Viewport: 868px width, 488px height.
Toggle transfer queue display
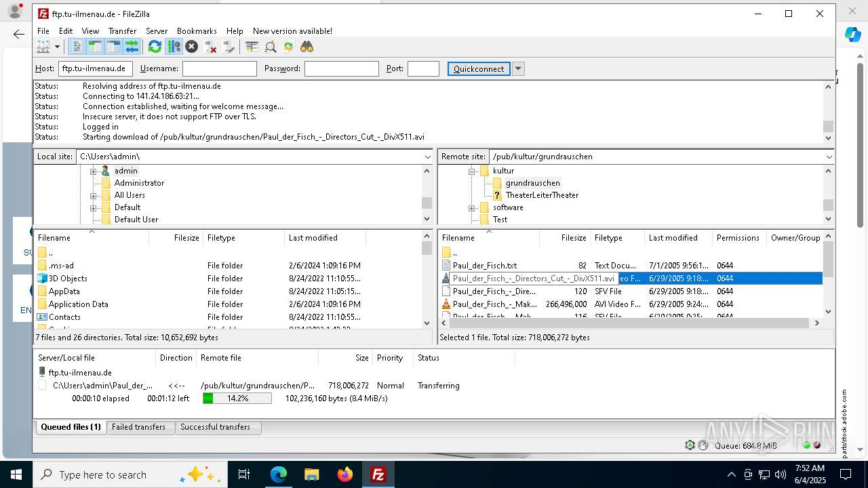[132, 47]
